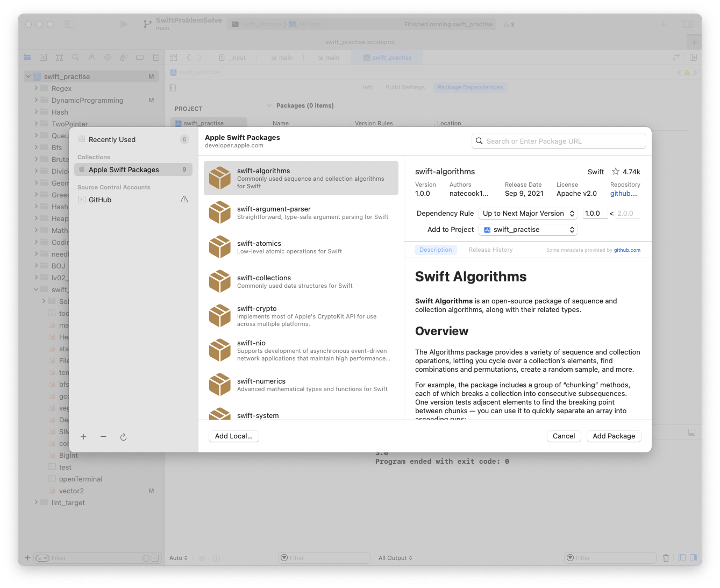Refresh the package collections
Screen dimensions: 720x588
123,437
